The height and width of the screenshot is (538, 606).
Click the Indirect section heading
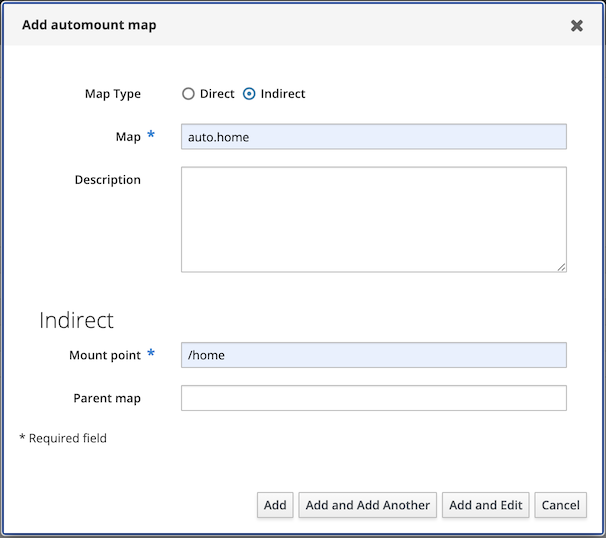76,320
